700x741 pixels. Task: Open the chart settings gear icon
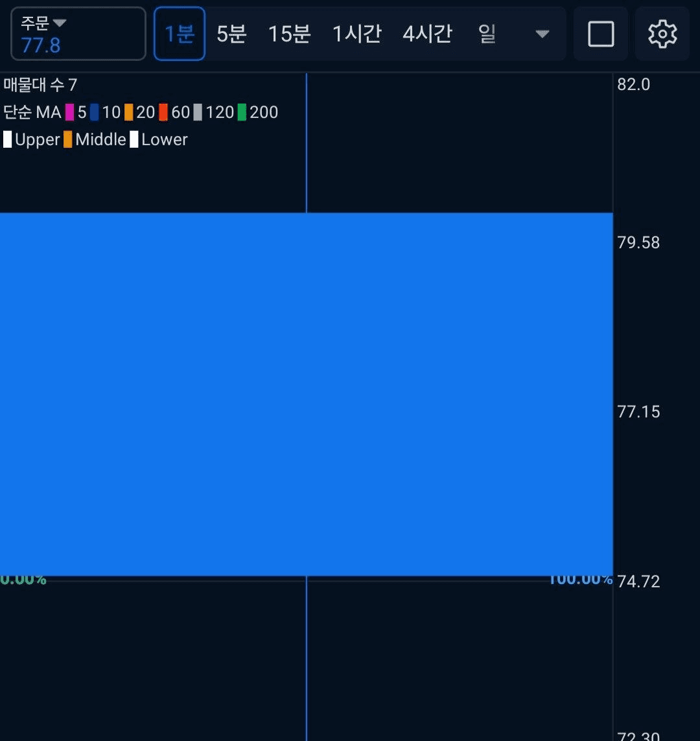[x=662, y=34]
